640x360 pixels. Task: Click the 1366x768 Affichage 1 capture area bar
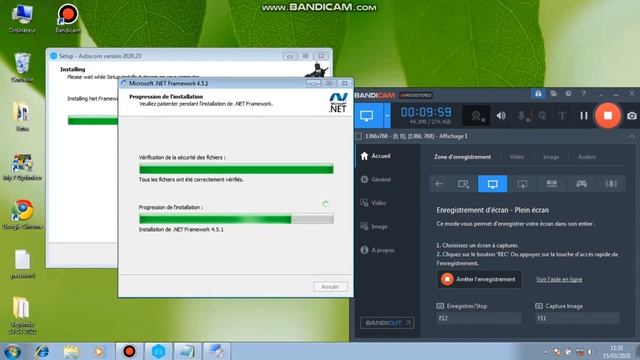495,136
